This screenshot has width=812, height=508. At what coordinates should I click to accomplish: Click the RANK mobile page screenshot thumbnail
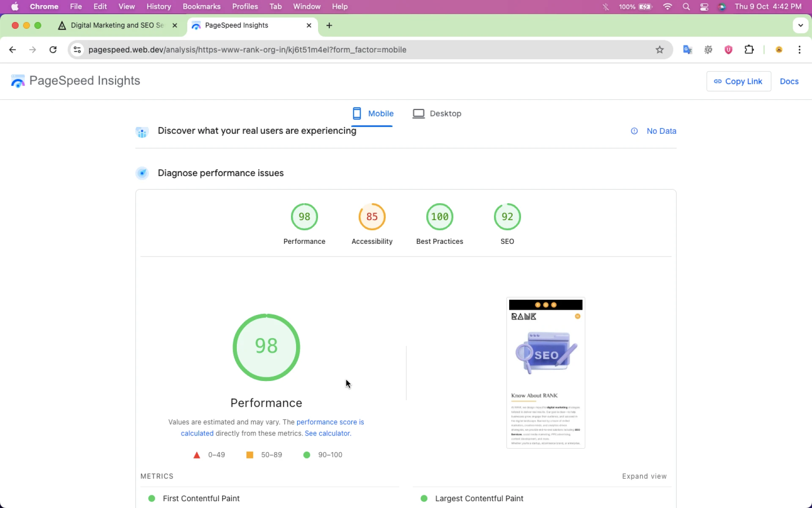tap(546, 373)
